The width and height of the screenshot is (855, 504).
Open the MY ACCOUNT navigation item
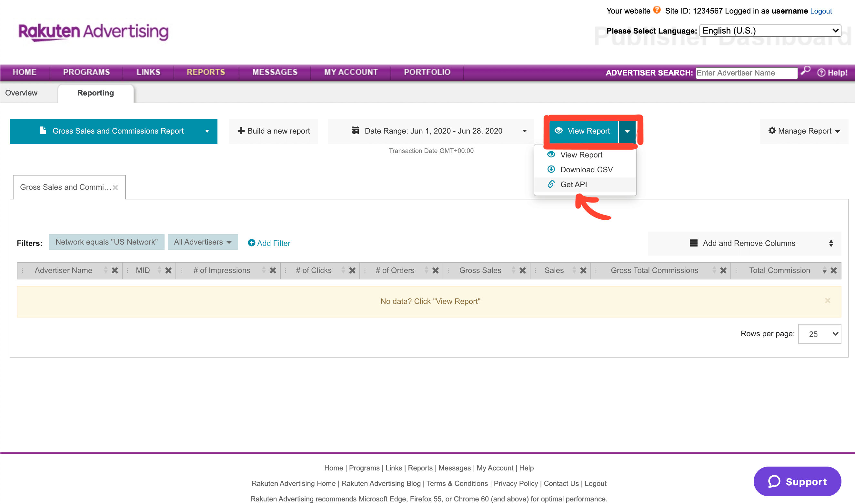coord(351,72)
